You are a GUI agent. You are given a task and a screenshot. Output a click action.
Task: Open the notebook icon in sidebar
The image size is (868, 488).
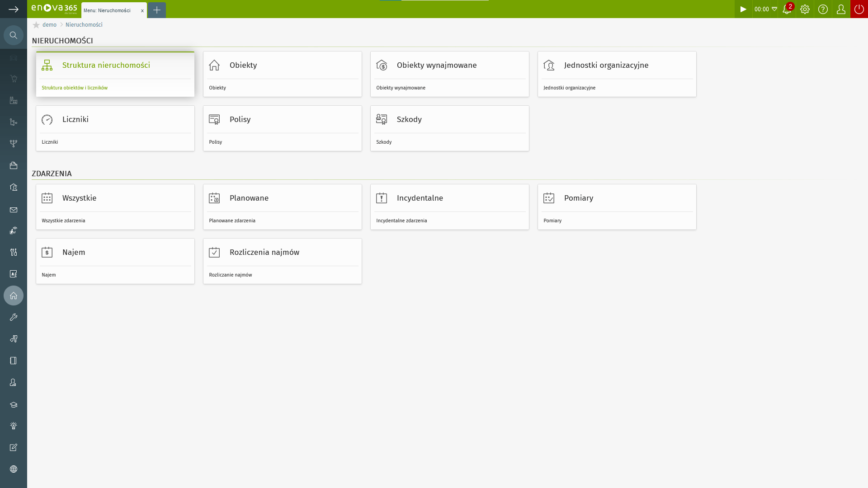(14, 361)
